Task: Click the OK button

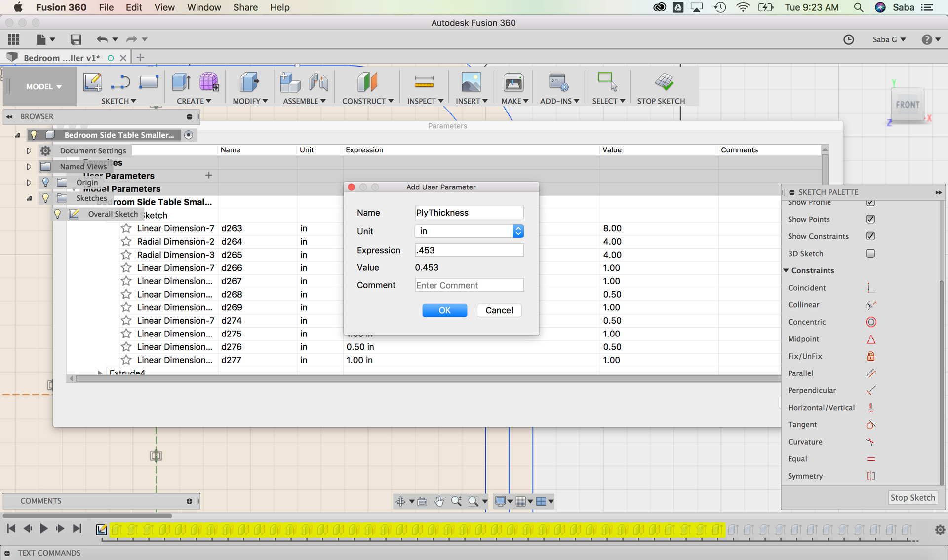Action: [x=444, y=310]
